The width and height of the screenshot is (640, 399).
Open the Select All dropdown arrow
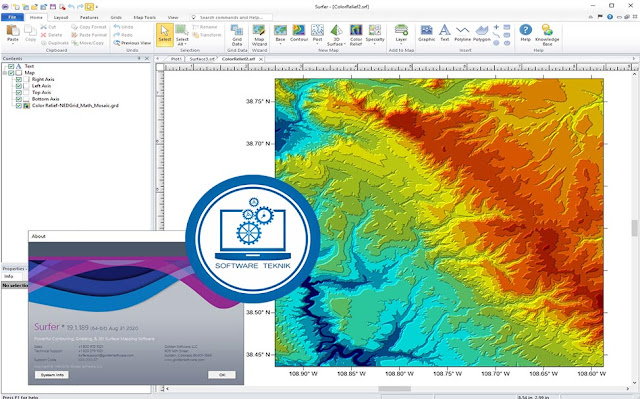(x=185, y=44)
